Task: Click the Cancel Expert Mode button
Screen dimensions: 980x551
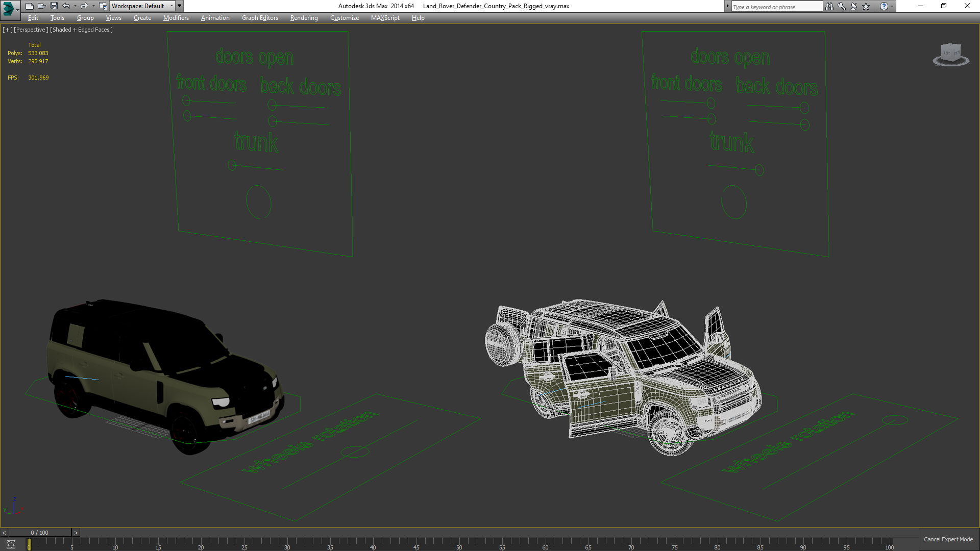Action: [948, 539]
